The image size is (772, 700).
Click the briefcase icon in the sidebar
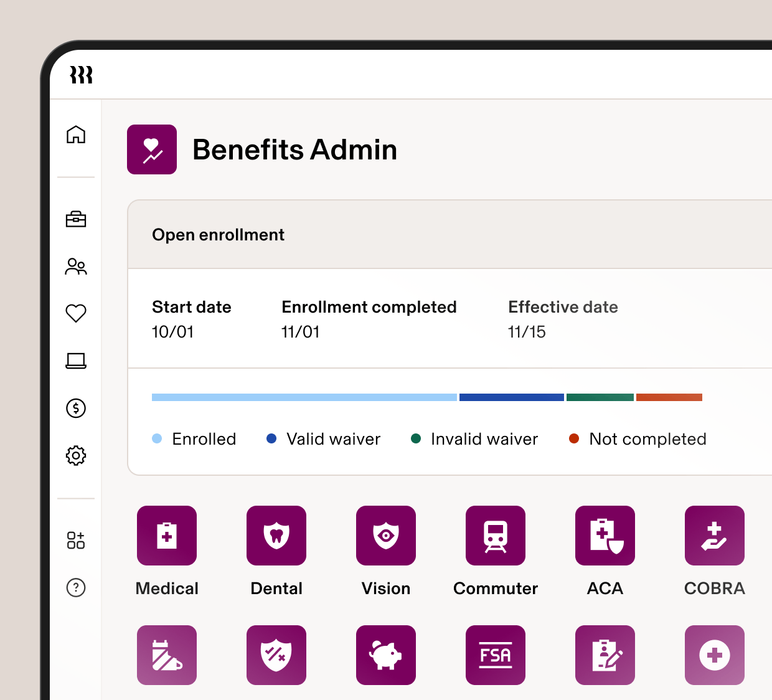pyautogui.click(x=76, y=219)
